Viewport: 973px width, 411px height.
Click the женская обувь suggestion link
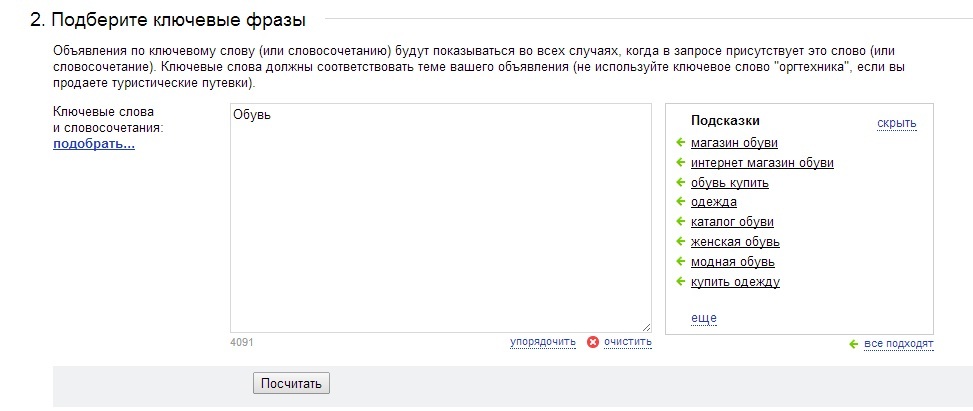point(735,242)
